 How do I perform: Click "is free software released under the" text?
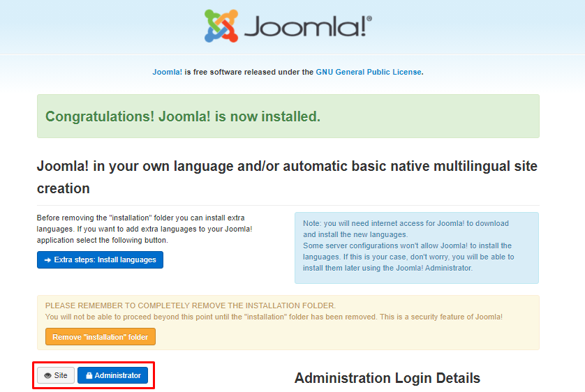249,72
